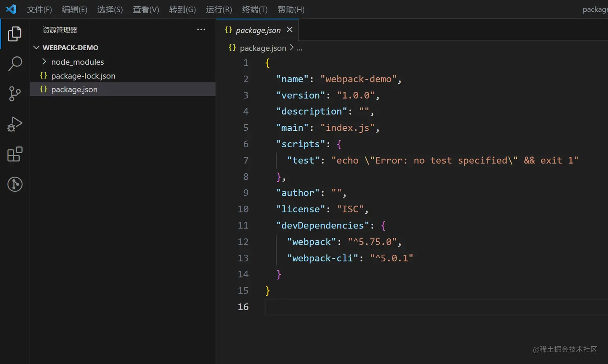Image resolution: width=608 pixels, height=364 pixels.
Task: Open the Explorer view in activity bar
Action: click(14, 34)
